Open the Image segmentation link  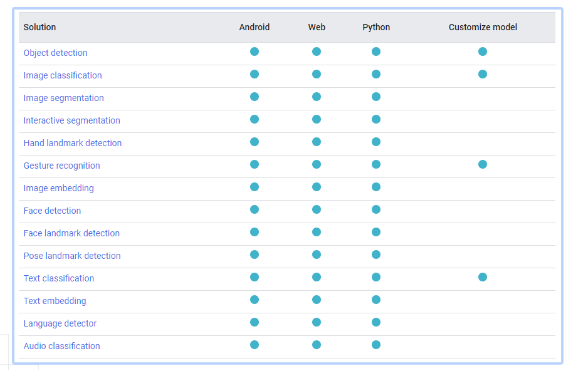[x=63, y=98]
